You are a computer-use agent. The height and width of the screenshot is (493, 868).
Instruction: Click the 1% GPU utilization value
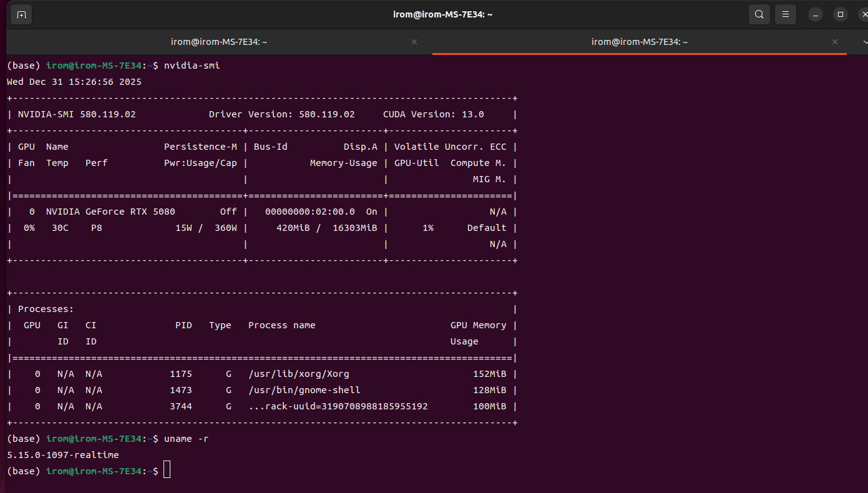pos(428,228)
